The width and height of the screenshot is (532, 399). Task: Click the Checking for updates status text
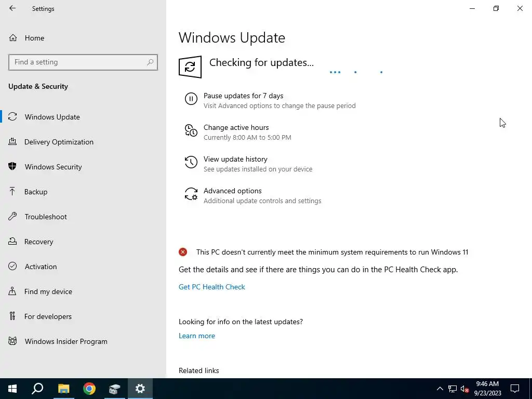coord(261,62)
